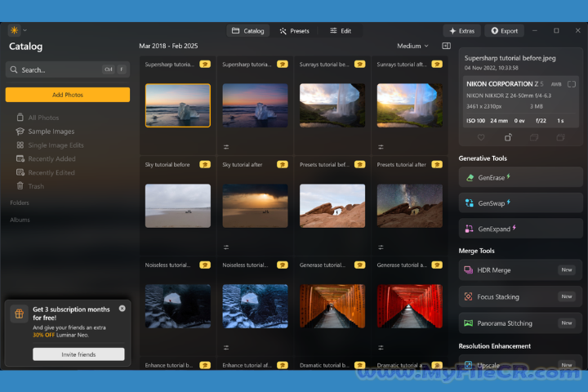
Task: Open the GenExpand tool
Action: [x=520, y=229]
